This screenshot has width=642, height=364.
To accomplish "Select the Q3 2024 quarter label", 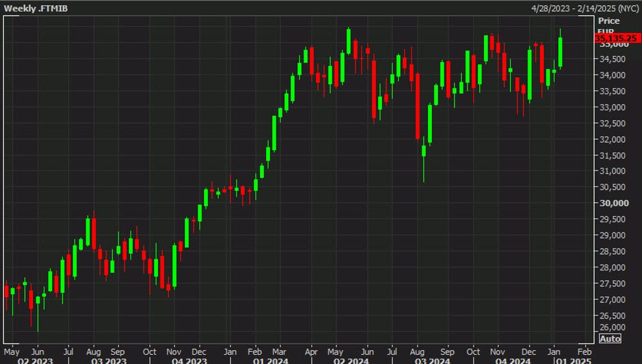I will click(432, 360).
